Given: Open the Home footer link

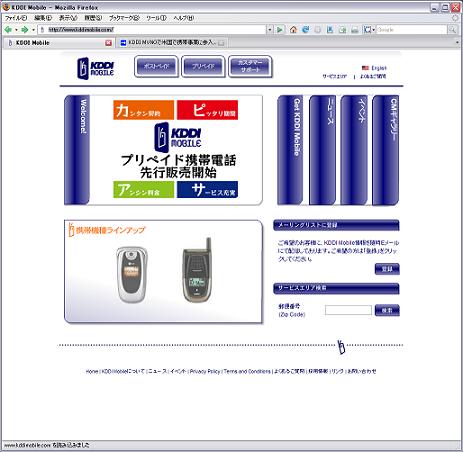Looking at the screenshot, I should click(92, 371).
